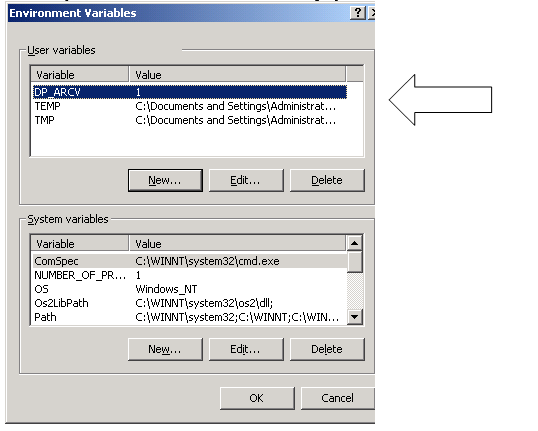Delete the selected user variable

coord(327,180)
